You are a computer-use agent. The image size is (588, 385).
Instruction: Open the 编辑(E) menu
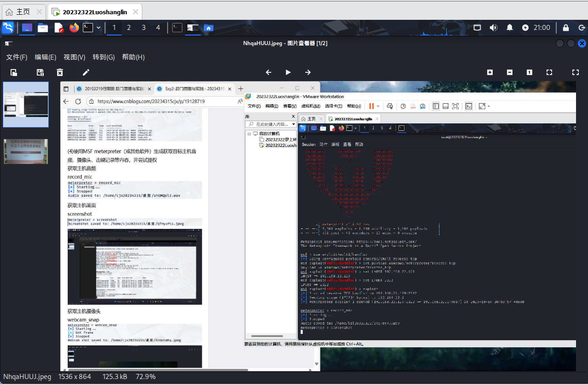(46, 57)
